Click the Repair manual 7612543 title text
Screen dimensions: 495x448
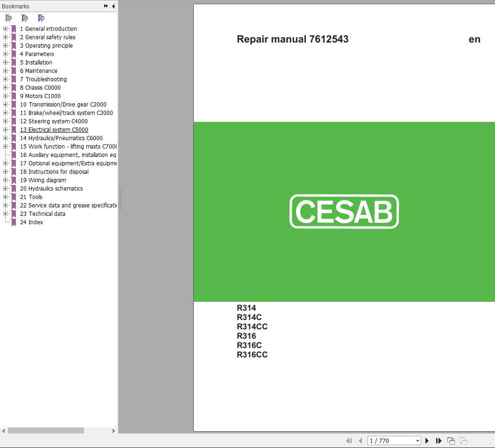[293, 39]
